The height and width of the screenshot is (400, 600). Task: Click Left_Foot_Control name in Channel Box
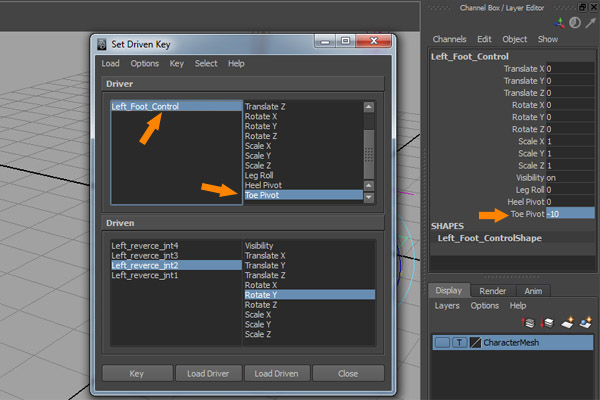pyautogui.click(x=470, y=57)
